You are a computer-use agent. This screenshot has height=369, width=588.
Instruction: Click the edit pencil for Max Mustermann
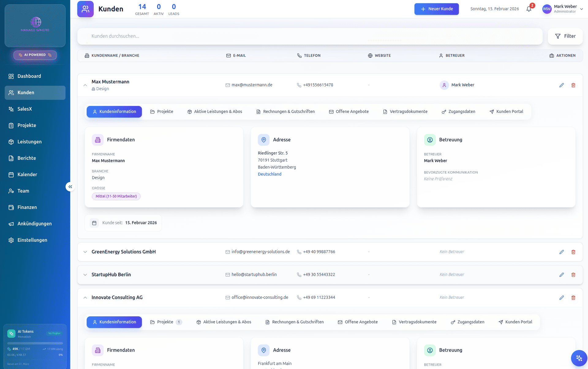click(561, 85)
